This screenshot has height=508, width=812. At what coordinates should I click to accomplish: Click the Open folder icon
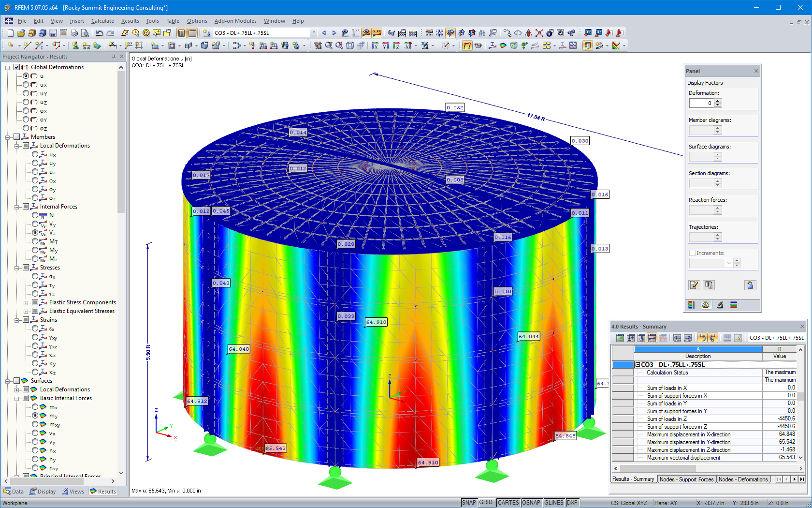point(21,33)
